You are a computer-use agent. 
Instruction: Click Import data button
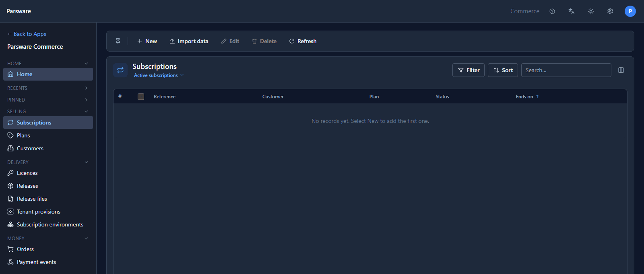click(189, 41)
